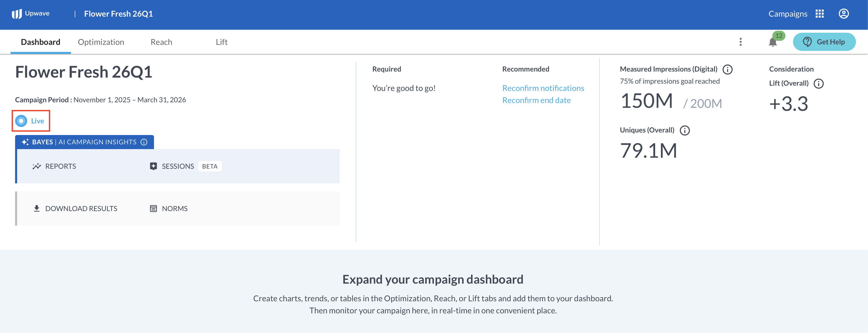Open the notifications bell
Screen dimensions: 868x333
point(773,42)
